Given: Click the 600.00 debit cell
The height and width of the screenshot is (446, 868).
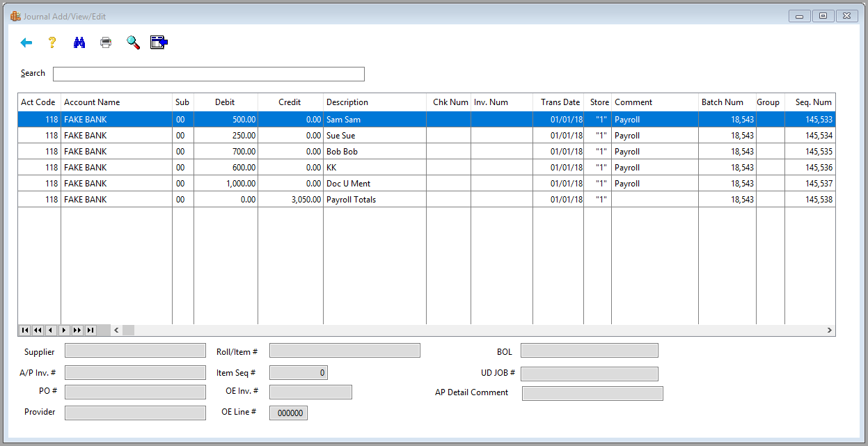Looking at the screenshot, I should coord(226,168).
